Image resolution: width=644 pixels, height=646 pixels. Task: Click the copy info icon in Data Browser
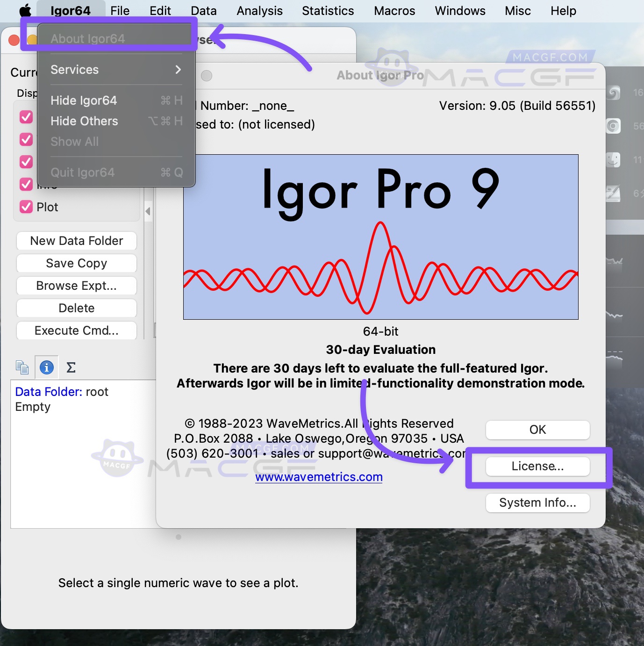21,367
